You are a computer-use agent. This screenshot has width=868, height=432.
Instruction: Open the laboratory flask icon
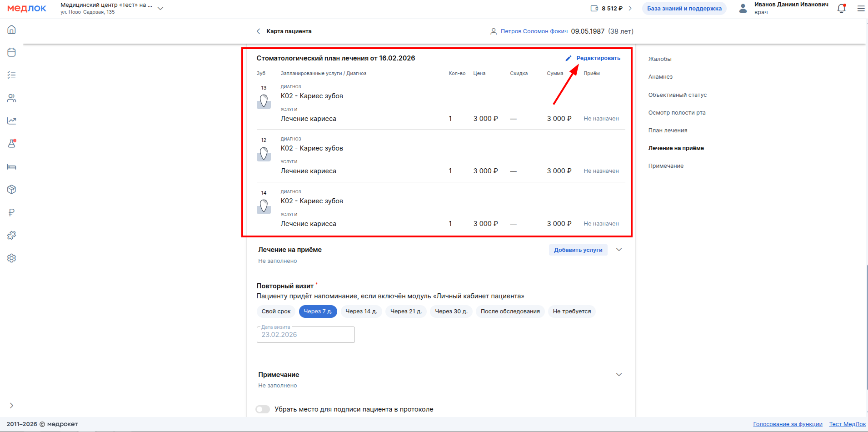[12, 144]
